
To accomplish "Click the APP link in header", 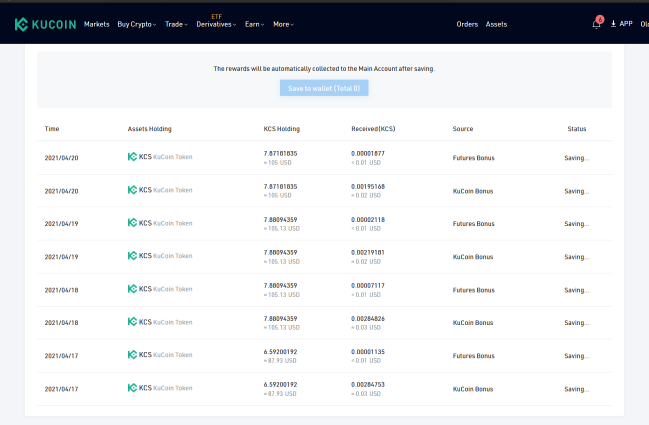I will click(x=626, y=24).
